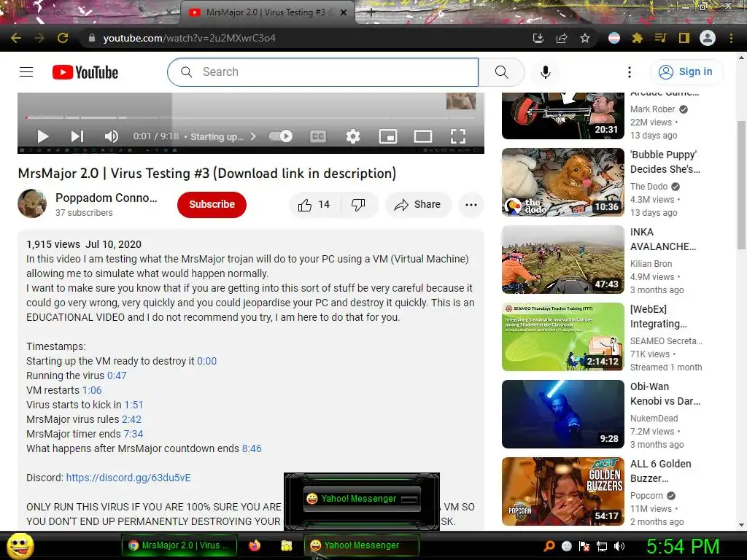
Task: Click the Share button
Action: coord(418,205)
